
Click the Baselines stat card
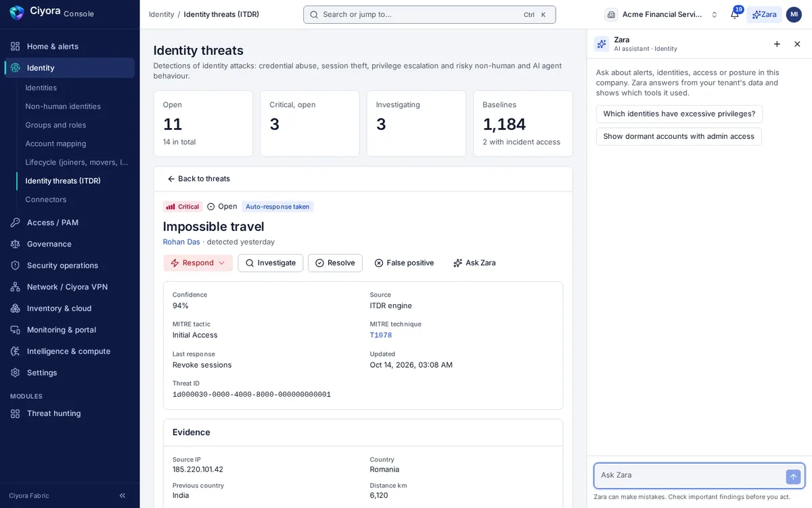[523, 124]
